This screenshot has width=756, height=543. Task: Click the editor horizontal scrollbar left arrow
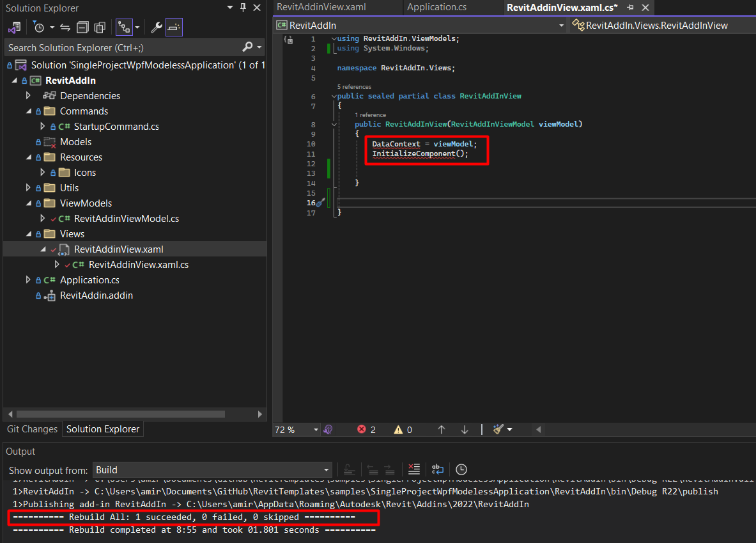[539, 430]
